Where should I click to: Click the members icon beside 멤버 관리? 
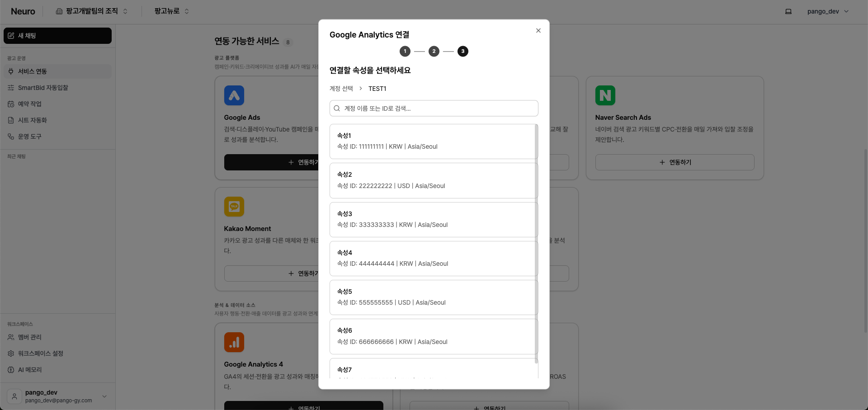11,337
